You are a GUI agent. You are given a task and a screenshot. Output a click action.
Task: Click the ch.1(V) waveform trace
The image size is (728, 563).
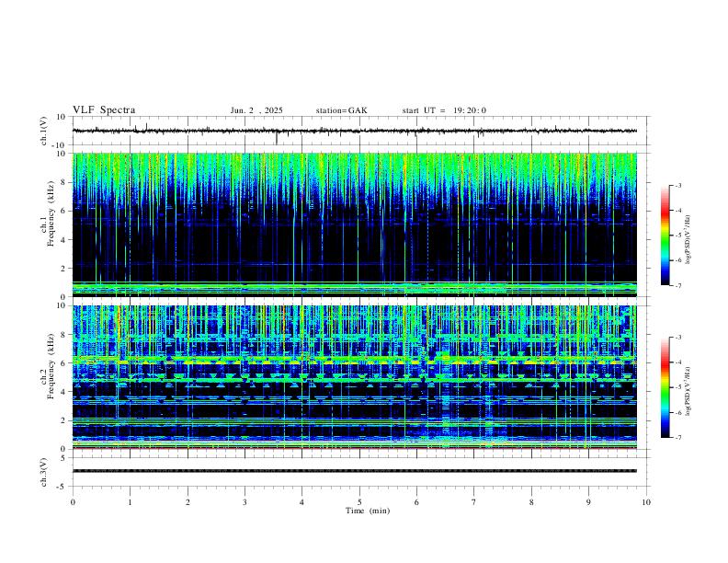pos(354,131)
